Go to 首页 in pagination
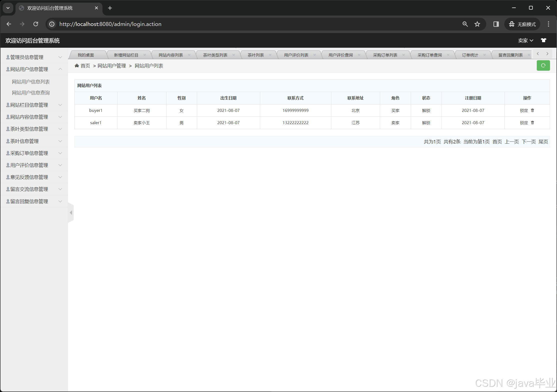 (x=497, y=142)
